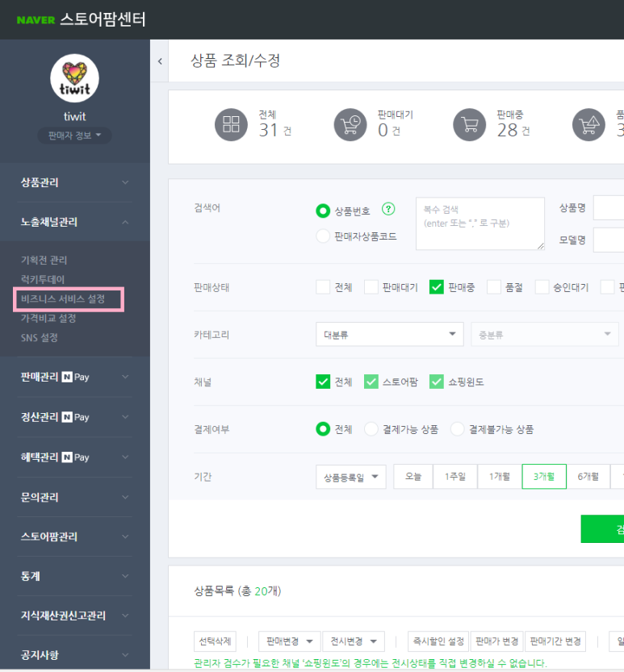Set period to 6개월

pos(588,477)
